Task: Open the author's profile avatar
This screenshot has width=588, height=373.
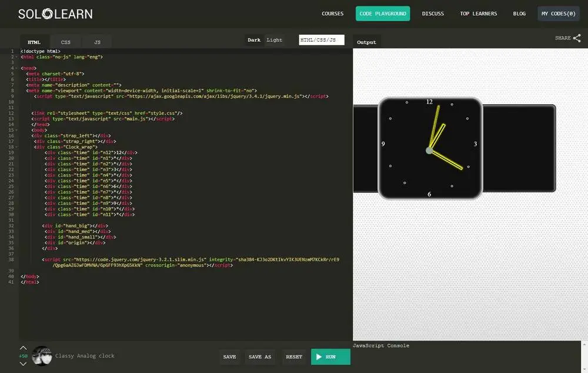Action: click(42, 356)
